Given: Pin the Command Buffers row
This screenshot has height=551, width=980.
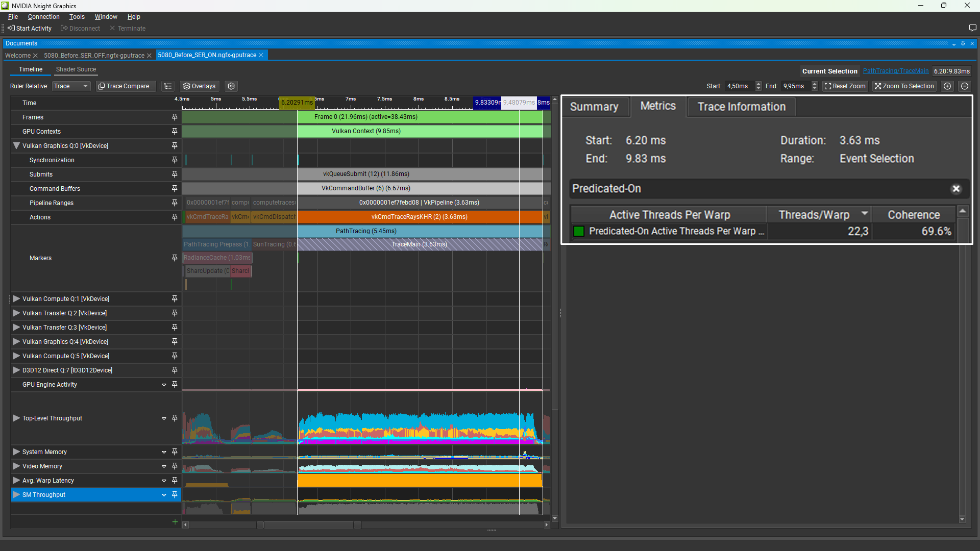Looking at the screenshot, I should [x=175, y=189].
